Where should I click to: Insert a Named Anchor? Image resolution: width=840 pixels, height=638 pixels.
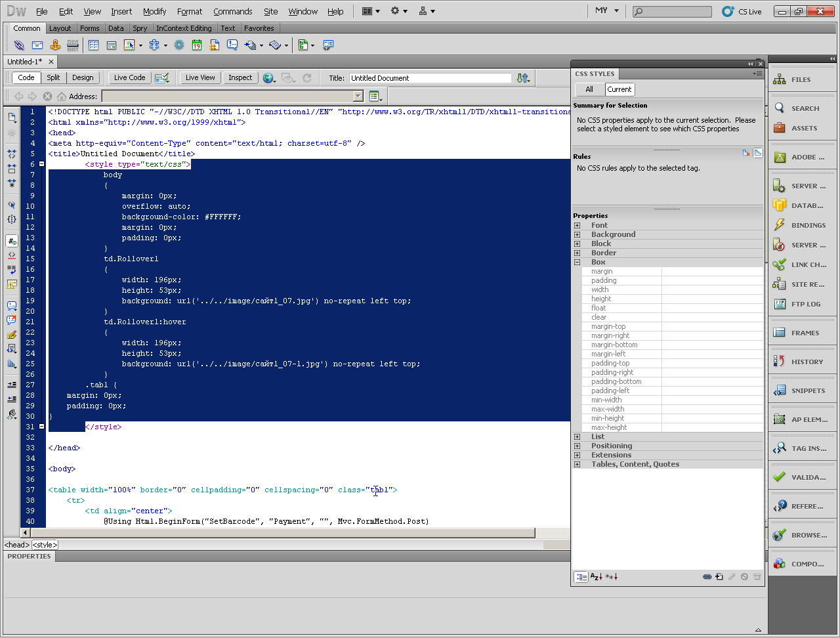pos(55,45)
